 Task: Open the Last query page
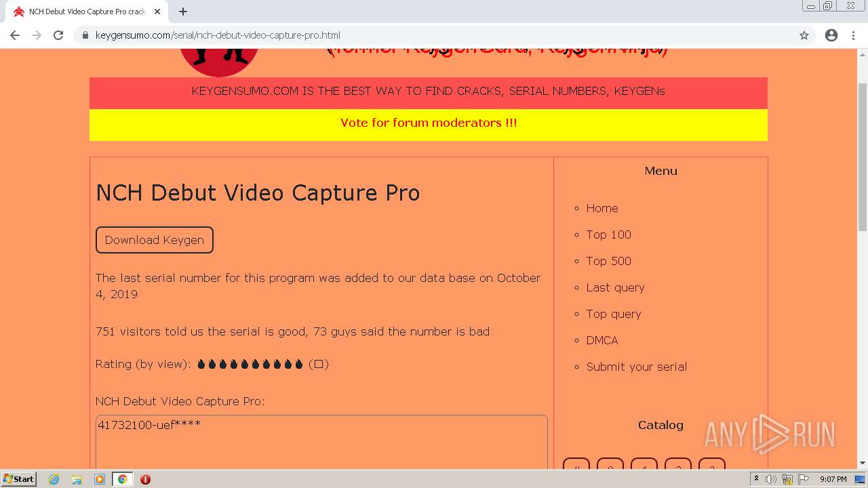[615, 287]
